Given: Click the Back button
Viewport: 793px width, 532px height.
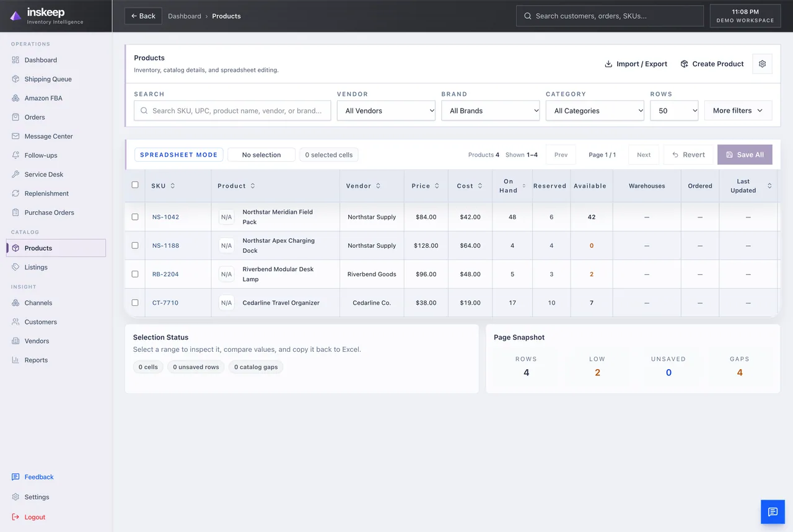Looking at the screenshot, I should pos(143,16).
